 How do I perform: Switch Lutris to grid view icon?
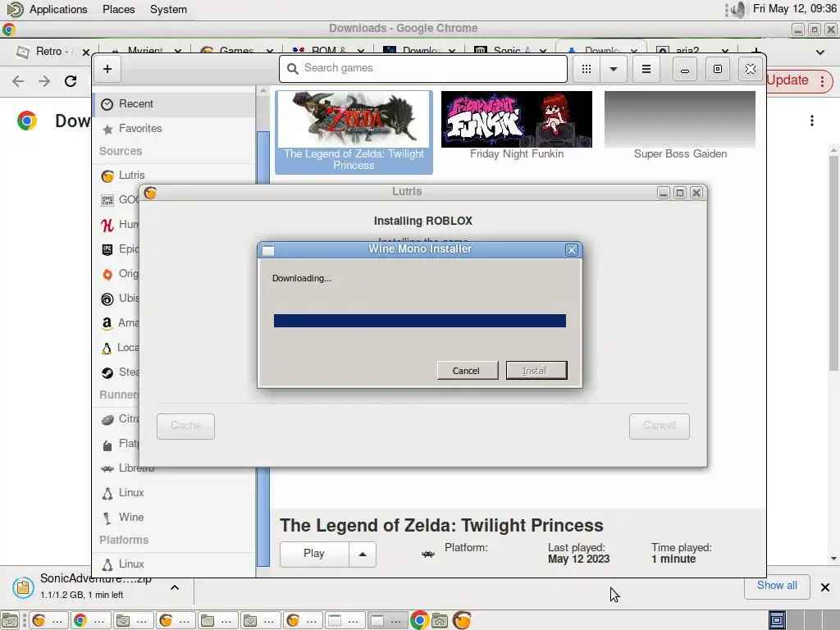coord(586,69)
